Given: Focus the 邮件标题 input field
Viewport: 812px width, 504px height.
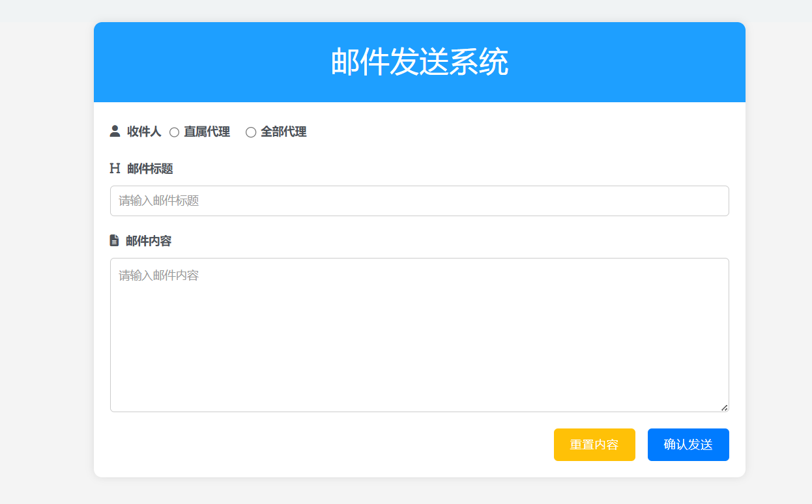Looking at the screenshot, I should 419,201.
